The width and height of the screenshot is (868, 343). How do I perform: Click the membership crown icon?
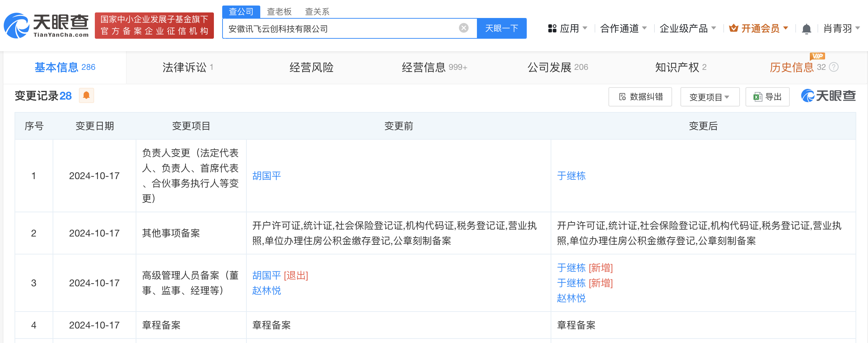tap(733, 28)
